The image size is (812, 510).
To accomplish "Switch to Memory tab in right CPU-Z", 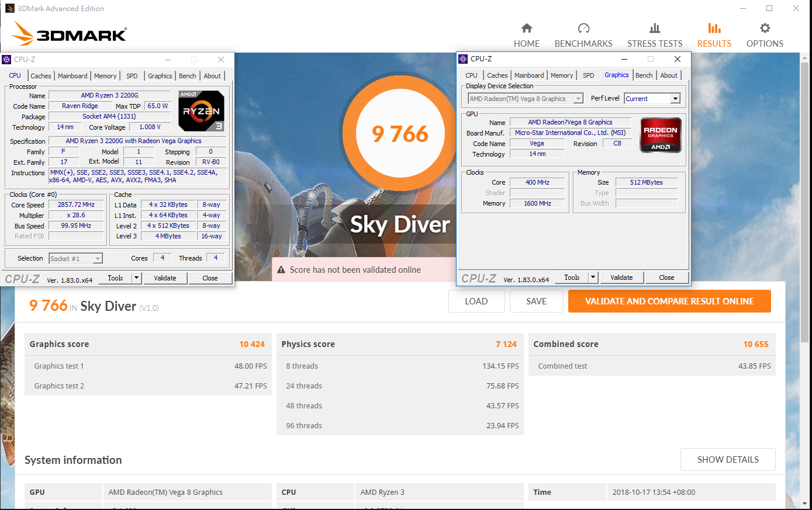I will click(x=562, y=75).
